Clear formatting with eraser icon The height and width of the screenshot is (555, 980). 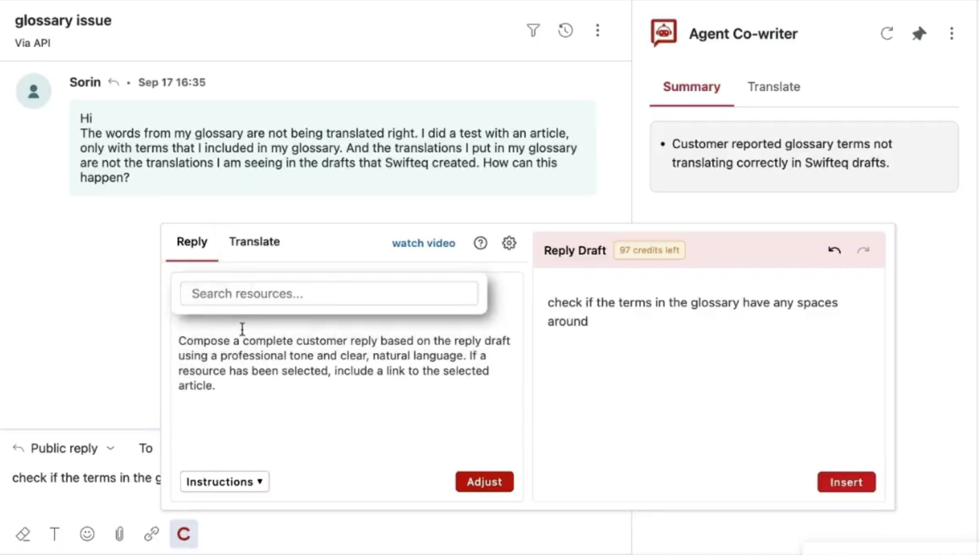tap(23, 534)
